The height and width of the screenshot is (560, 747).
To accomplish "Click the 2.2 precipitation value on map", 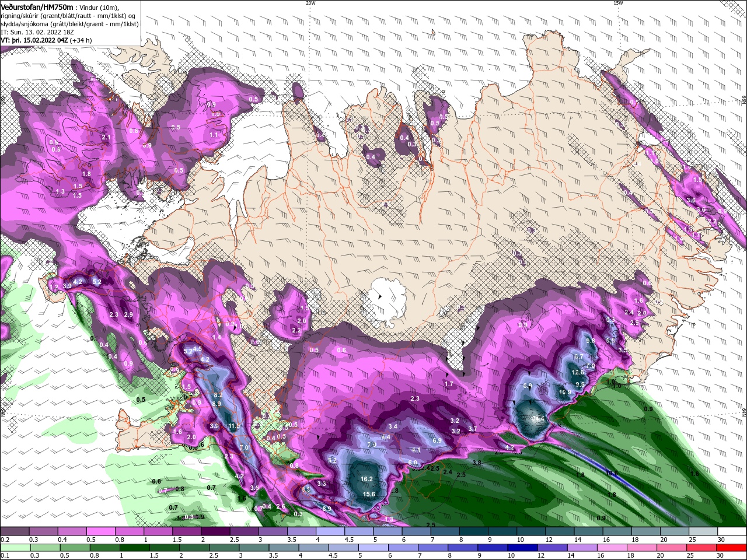I will 296,331.
